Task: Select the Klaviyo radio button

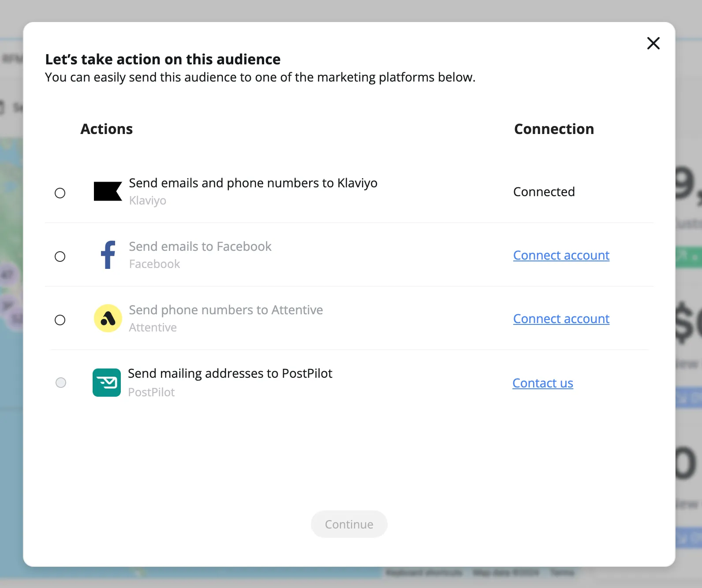Action: (x=60, y=193)
